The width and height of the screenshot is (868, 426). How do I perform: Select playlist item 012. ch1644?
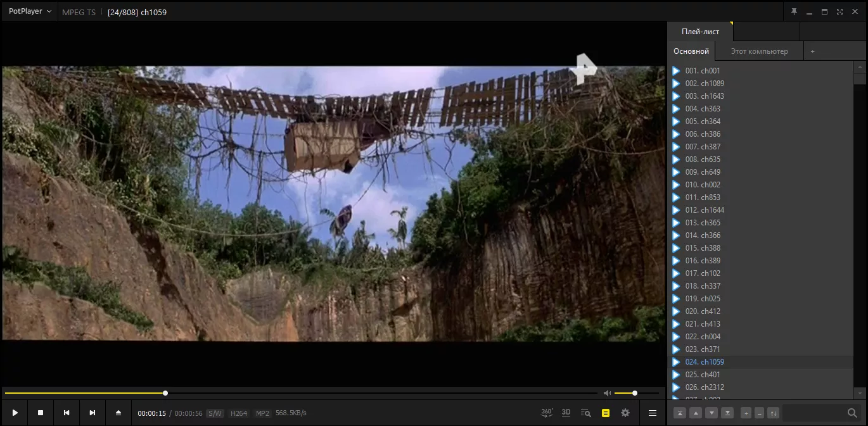[x=761, y=210]
